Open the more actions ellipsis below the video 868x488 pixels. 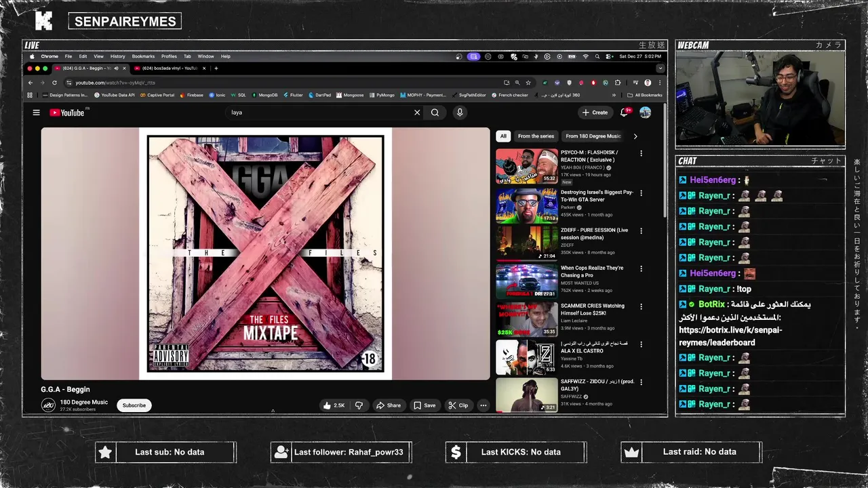[x=484, y=405]
